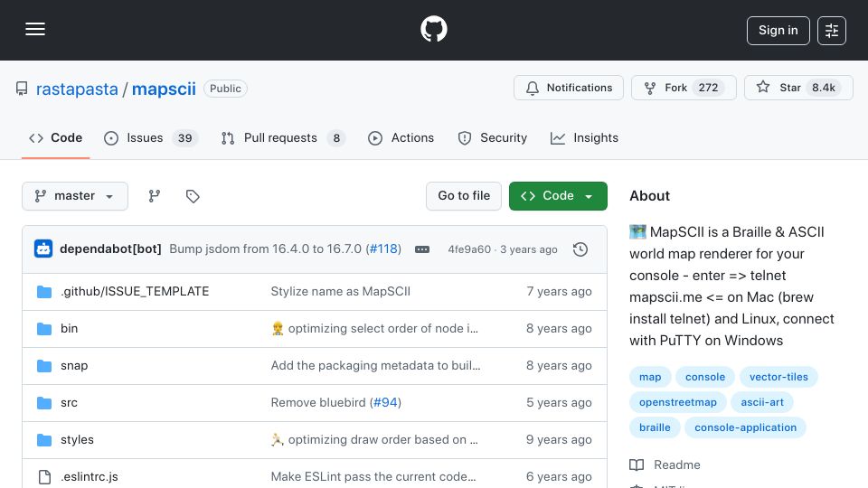Screen dimensions: 868x488
Task: Switch to the Issues tab
Action: point(150,137)
